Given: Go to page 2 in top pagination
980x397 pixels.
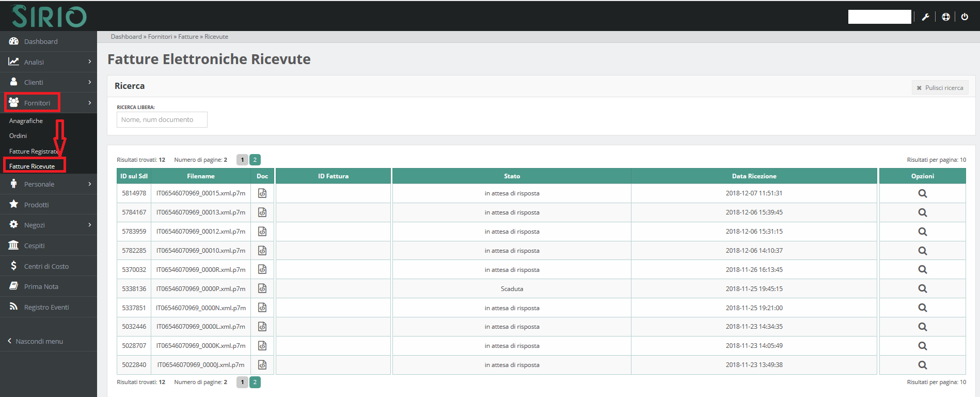Looking at the screenshot, I should 255,160.
